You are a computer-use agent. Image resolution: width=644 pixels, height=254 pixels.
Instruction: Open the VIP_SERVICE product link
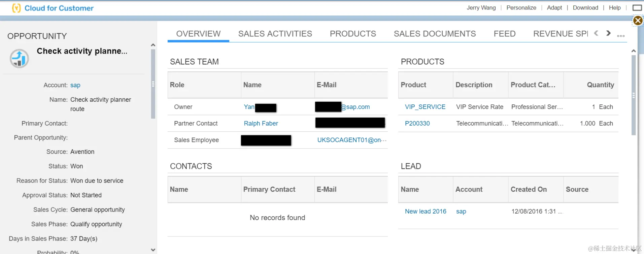425,107
